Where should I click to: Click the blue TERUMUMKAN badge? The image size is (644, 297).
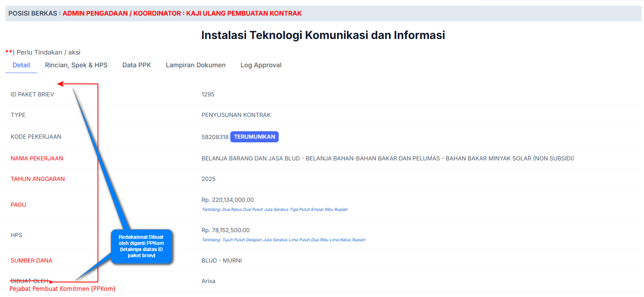point(254,137)
